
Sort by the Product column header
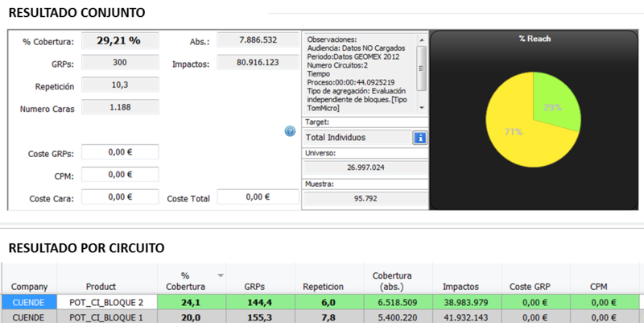pos(101,285)
